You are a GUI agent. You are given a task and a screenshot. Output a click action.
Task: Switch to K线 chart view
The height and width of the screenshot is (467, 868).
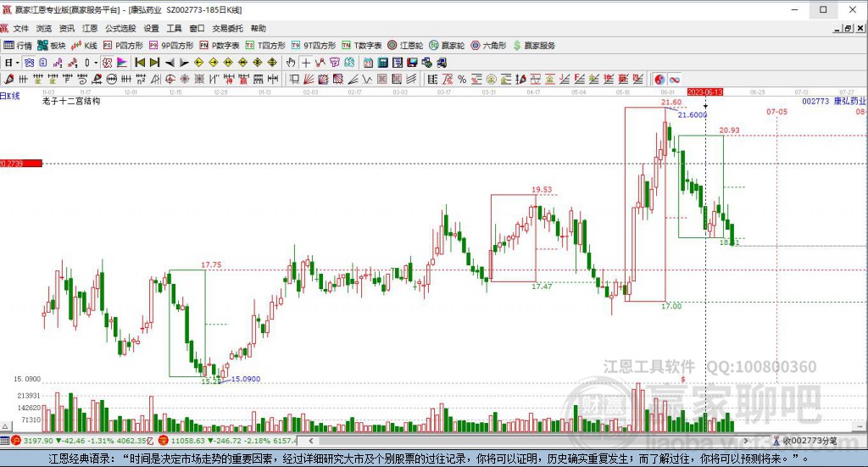coord(84,46)
